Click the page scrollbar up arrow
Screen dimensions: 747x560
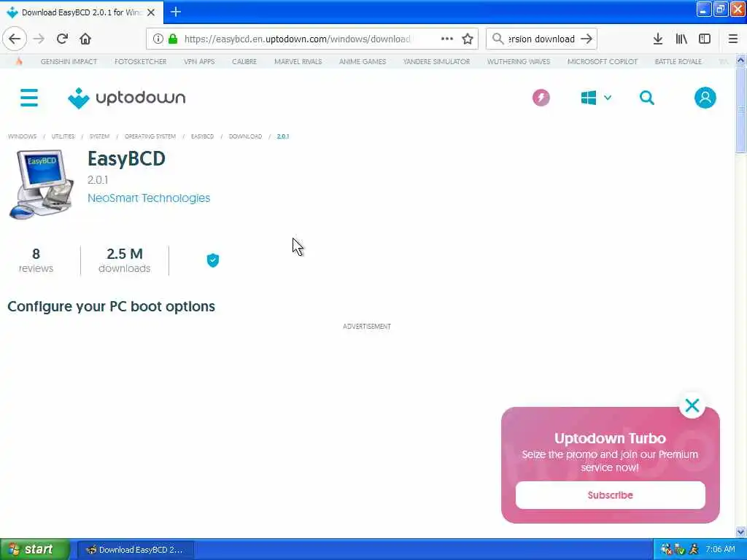tap(740, 61)
